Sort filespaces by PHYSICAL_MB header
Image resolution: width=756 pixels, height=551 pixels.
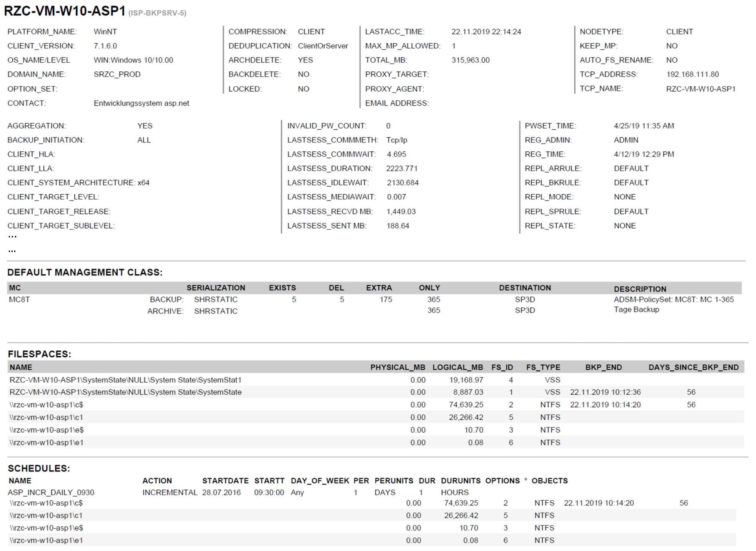(397, 367)
